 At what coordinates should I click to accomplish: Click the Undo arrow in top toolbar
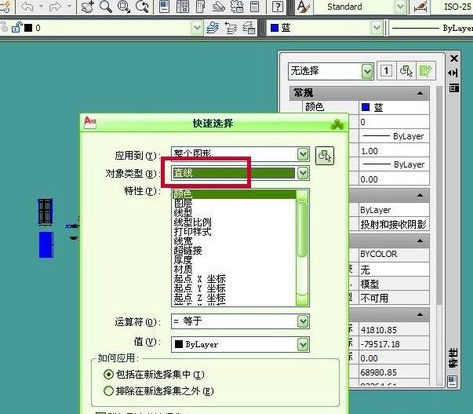tap(27, 7)
